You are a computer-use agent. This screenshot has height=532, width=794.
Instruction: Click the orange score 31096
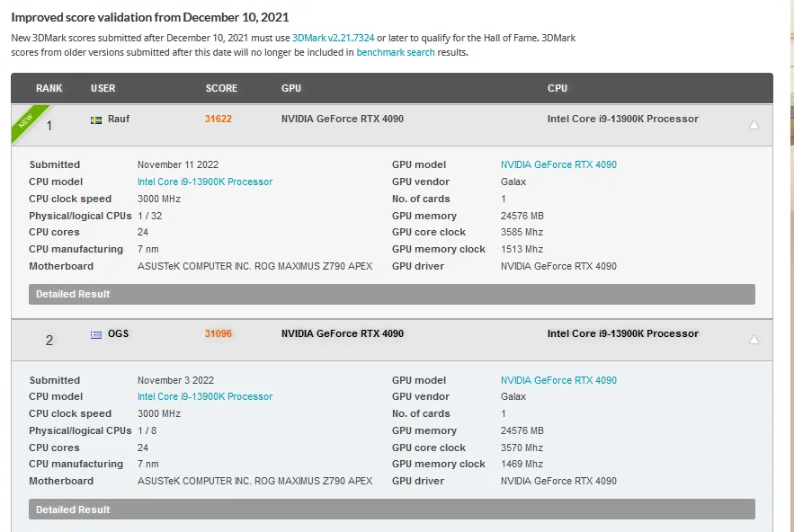click(219, 333)
